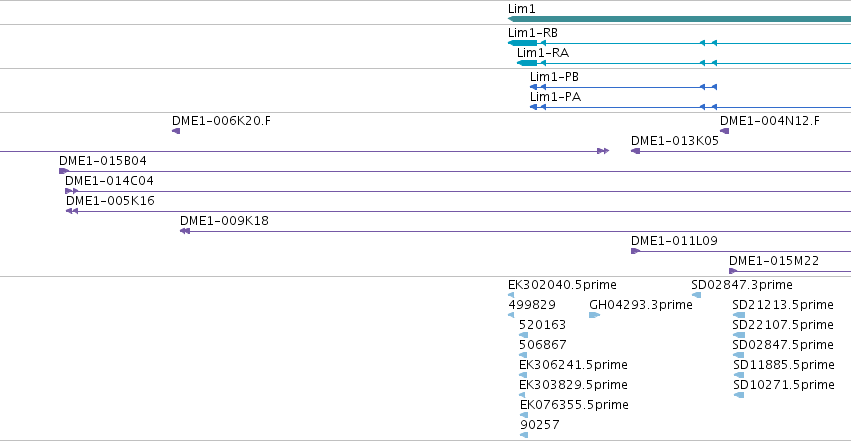Image resolution: width=851 pixels, height=441 pixels.
Task: Select the DME1-006K20.F arrow marker
Action: coord(176,131)
